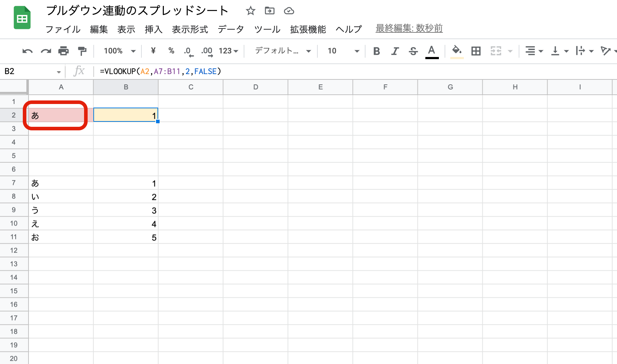Open the fill color picker

pos(457,52)
